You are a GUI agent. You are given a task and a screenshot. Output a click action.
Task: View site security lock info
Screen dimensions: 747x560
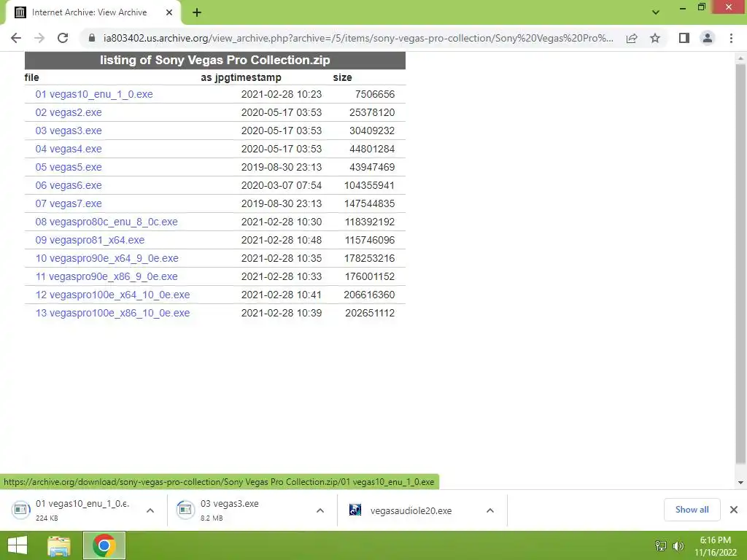click(92, 38)
